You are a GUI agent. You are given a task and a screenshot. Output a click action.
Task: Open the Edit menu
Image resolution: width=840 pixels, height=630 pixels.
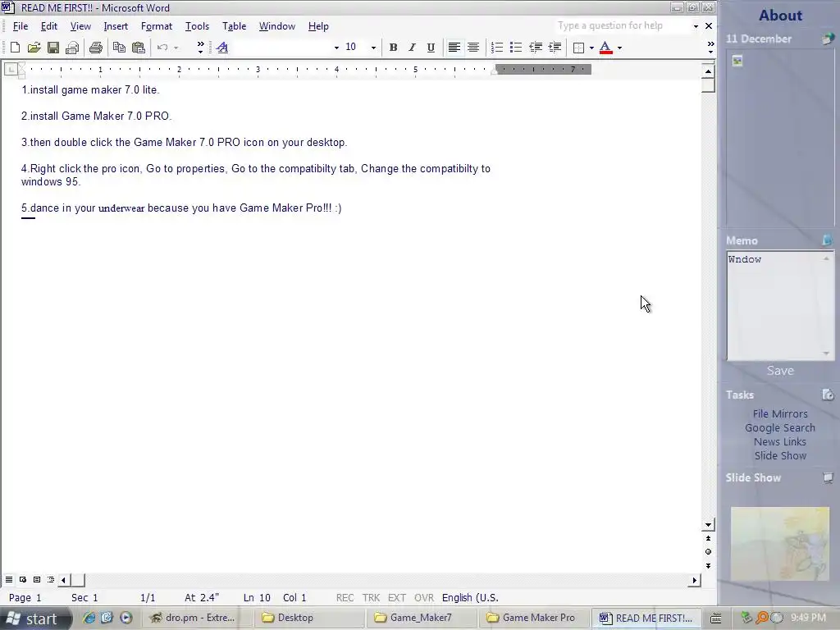[48, 26]
